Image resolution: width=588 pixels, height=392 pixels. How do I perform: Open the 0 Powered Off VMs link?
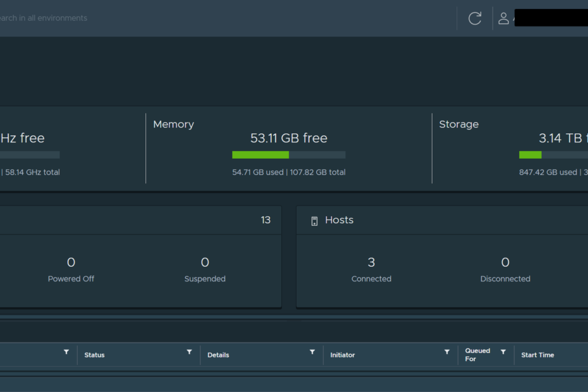click(x=71, y=262)
